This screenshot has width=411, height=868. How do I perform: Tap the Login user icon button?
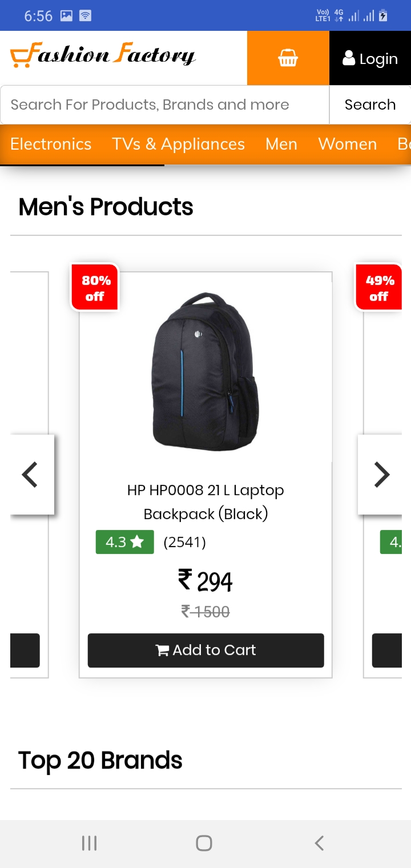370,58
